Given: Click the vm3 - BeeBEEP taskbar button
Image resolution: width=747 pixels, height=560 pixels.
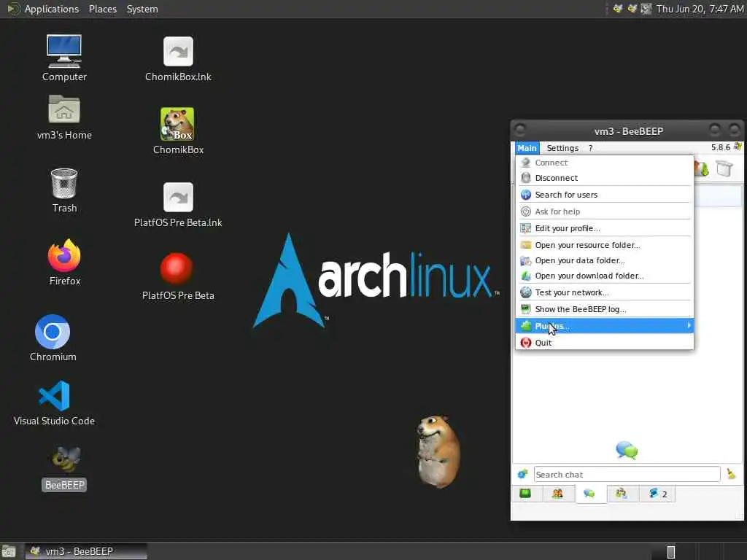Looking at the screenshot, I should tap(86, 551).
